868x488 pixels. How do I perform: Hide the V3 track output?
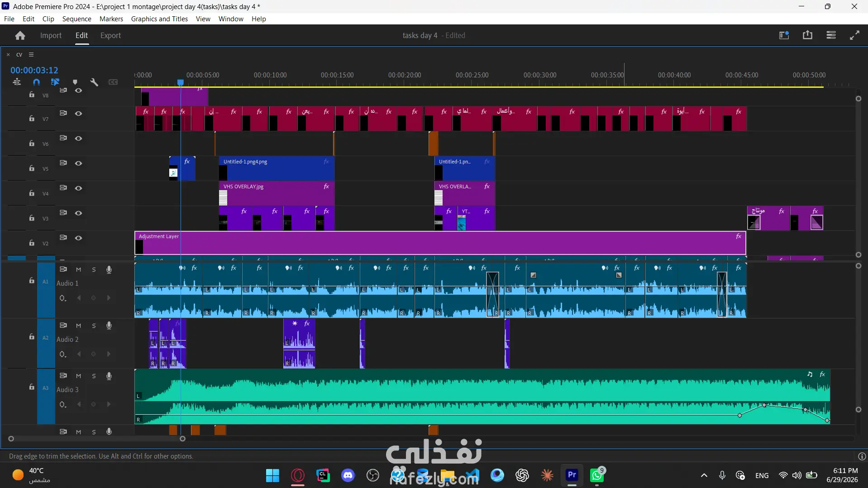point(78,213)
